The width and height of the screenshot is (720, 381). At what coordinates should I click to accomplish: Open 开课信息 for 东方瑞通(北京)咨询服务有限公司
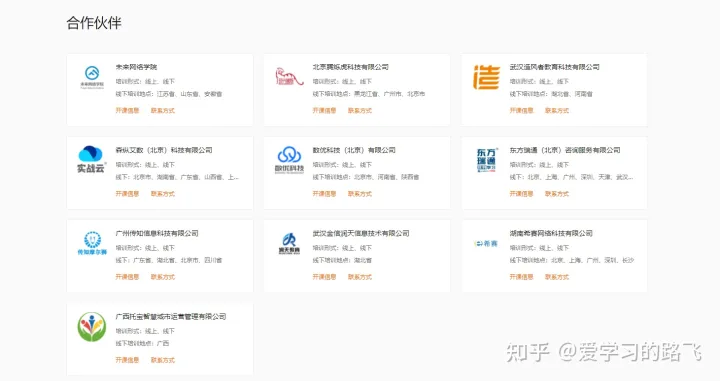click(x=521, y=194)
